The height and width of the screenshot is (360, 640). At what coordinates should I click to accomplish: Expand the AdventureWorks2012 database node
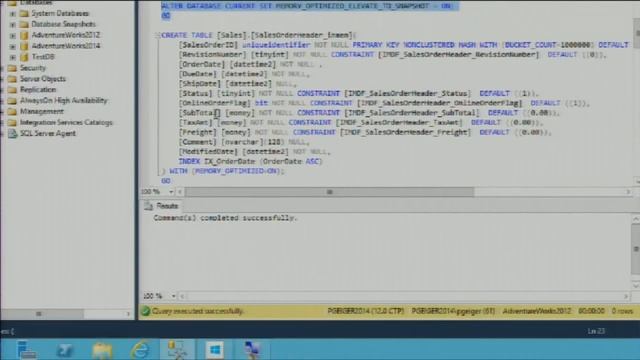13,36
